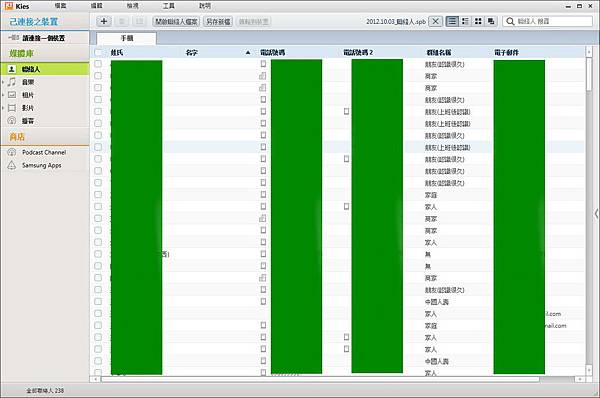Tick the checkbox of the first contact row

[x=98, y=64]
